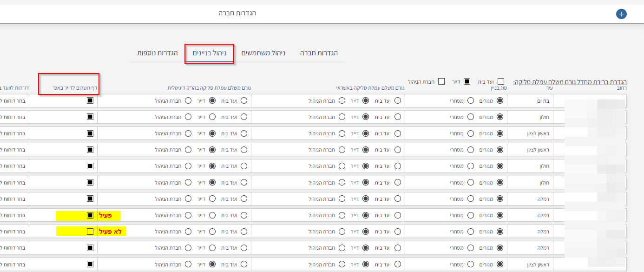
Task: Select מסחרי building type in בת ים row
Action: (471, 100)
